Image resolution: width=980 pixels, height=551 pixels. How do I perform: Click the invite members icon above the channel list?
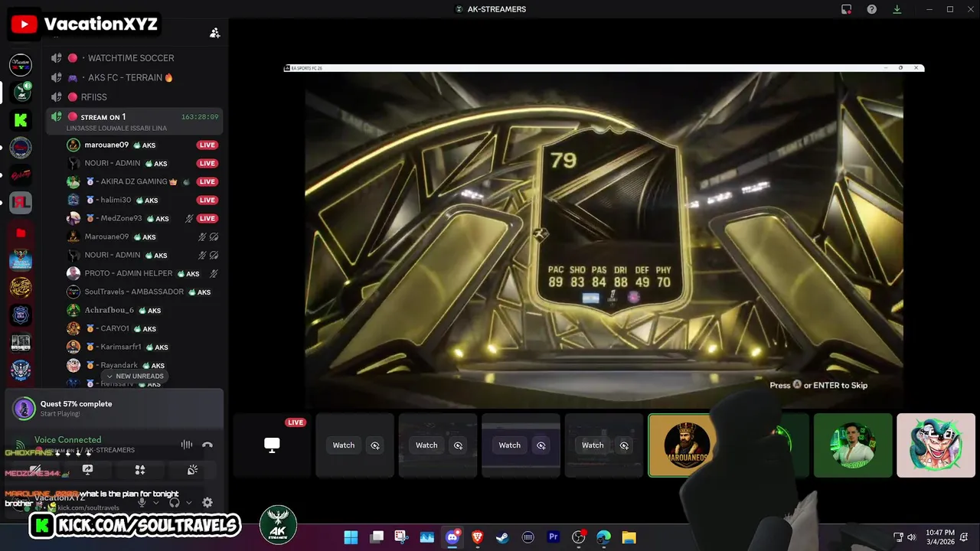[215, 33]
